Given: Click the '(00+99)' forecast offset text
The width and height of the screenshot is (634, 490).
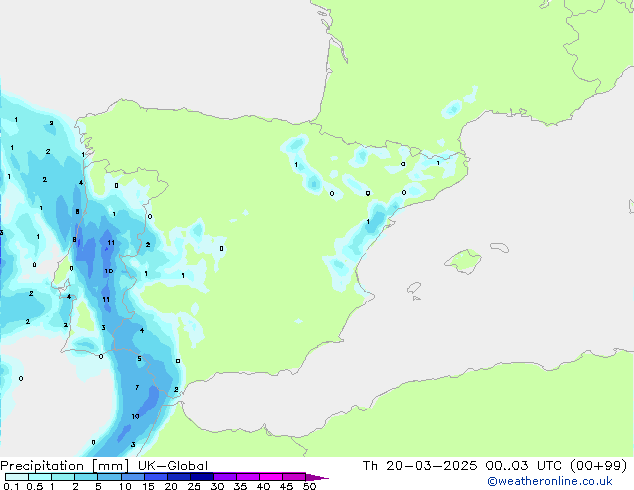Looking at the screenshot, I should pos(598,466).
